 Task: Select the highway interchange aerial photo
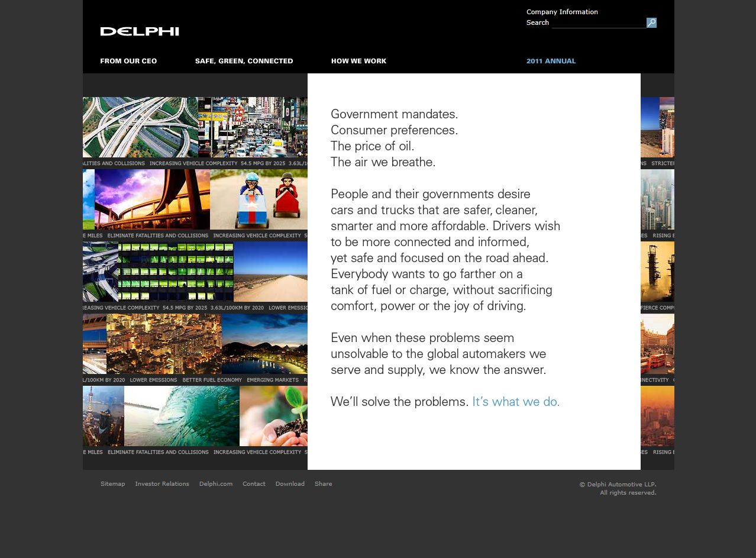click(x=140, y=127)
